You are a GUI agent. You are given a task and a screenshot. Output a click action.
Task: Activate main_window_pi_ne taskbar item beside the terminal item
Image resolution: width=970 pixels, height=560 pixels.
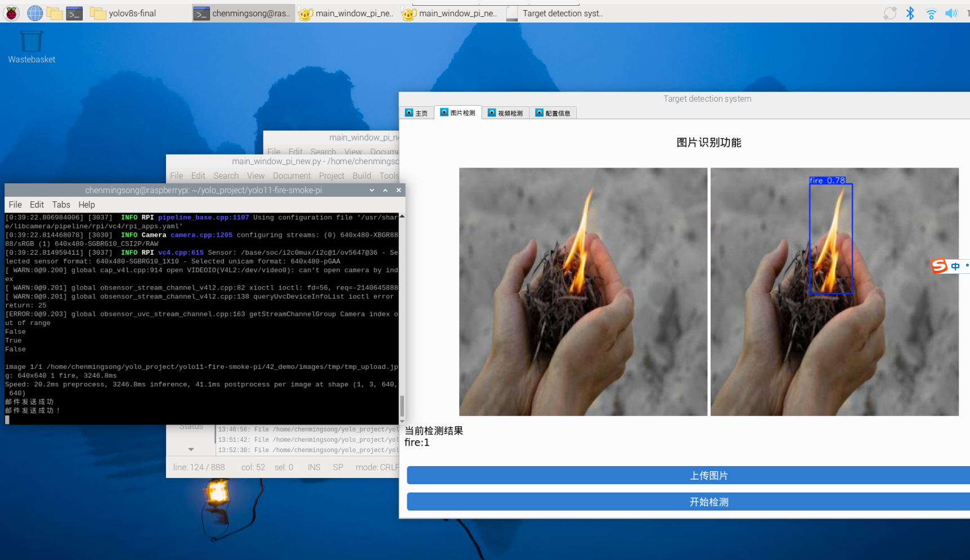(346, 13)
